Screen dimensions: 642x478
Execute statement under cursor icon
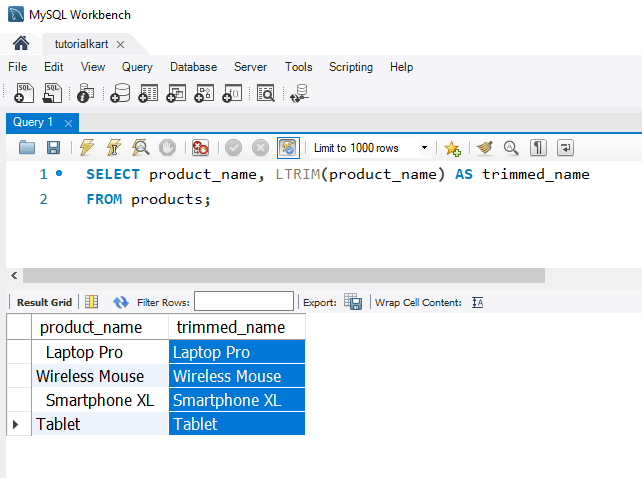point(114,147)
